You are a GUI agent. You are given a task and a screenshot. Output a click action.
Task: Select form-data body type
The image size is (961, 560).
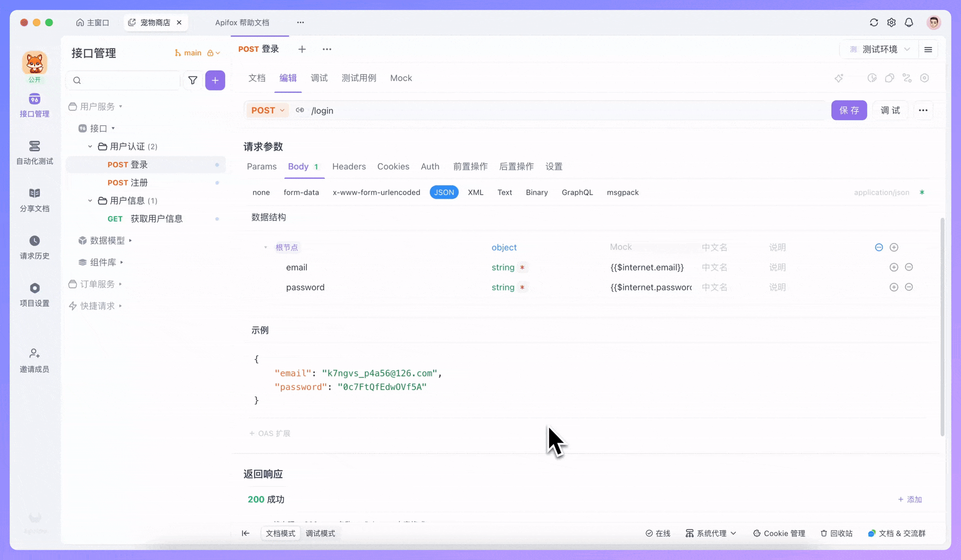click(301, 192)
